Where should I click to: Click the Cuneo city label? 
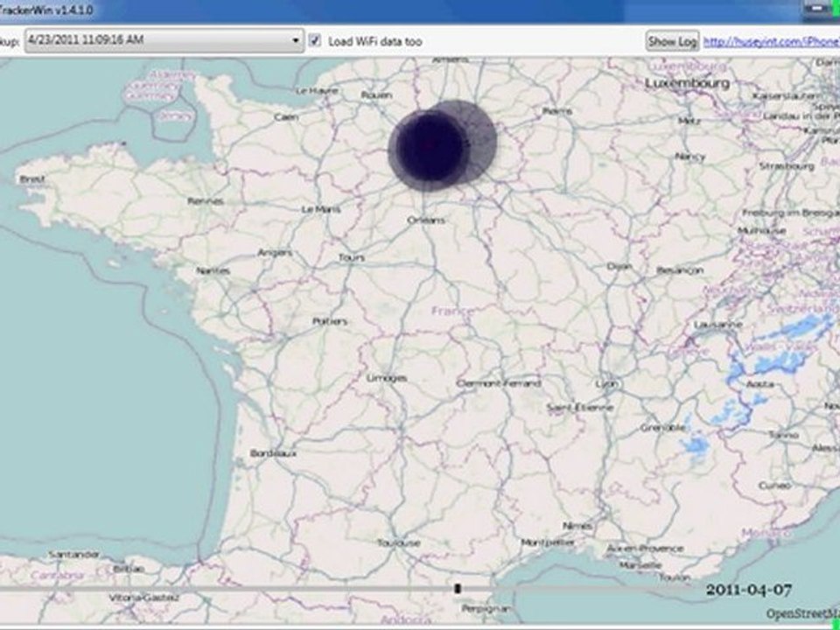click(x=774, y=485)
